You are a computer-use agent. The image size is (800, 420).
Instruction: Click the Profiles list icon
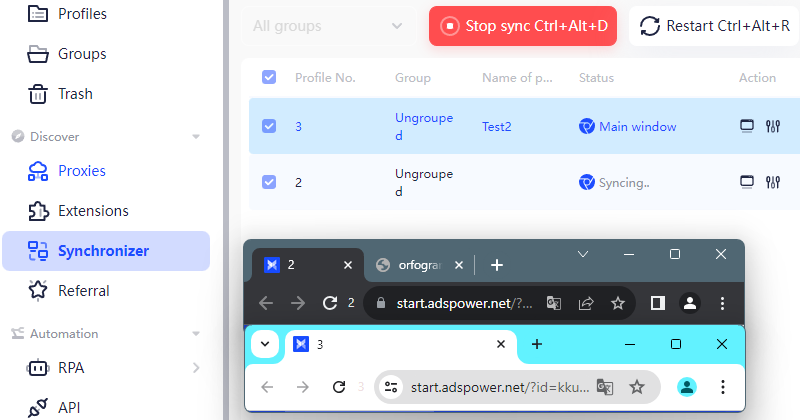coord(38,14)
